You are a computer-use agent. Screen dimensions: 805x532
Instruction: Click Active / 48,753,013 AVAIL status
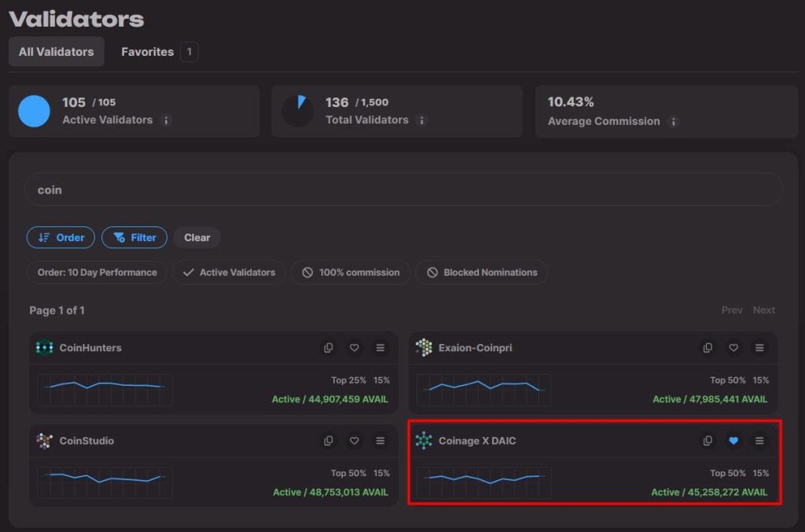click(330, 492)
